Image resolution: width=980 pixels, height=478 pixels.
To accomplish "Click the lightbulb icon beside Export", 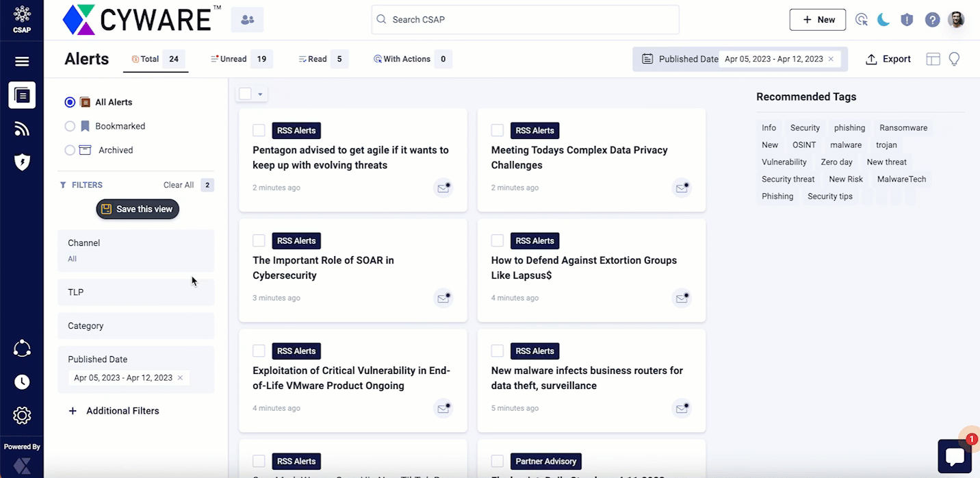I will [x=954, y=60].
